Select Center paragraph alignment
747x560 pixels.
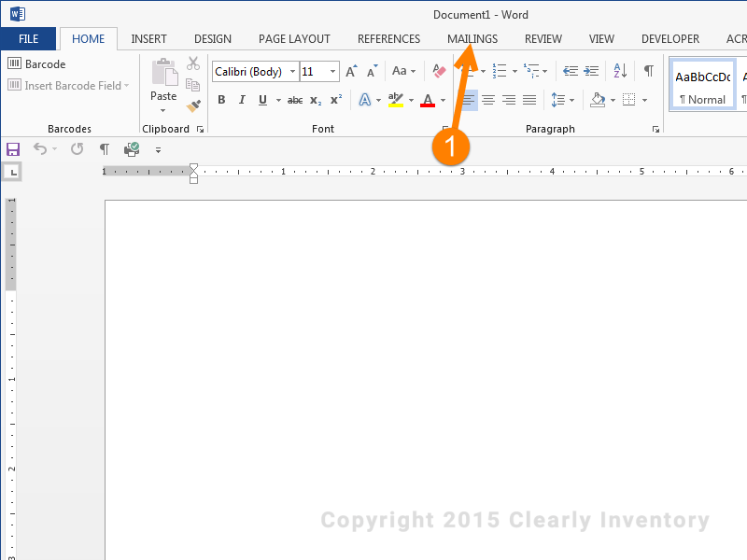pos(488,100)
